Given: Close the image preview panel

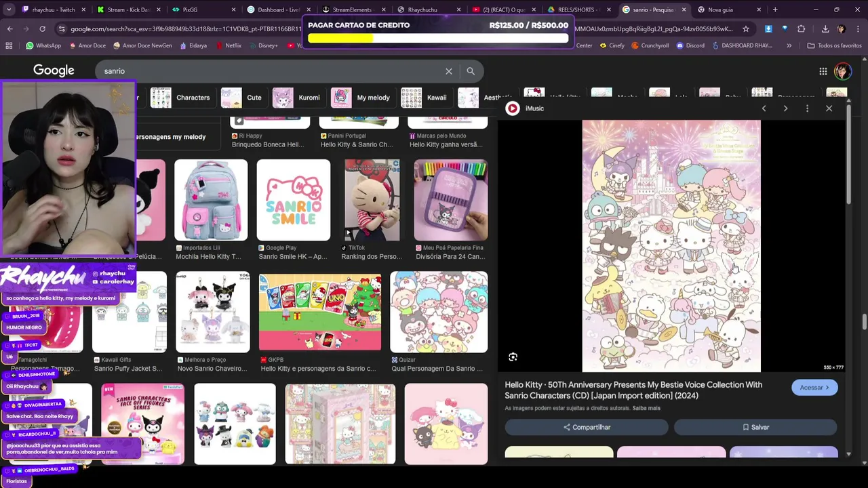Looking at the screenshot, I should 829,108.
